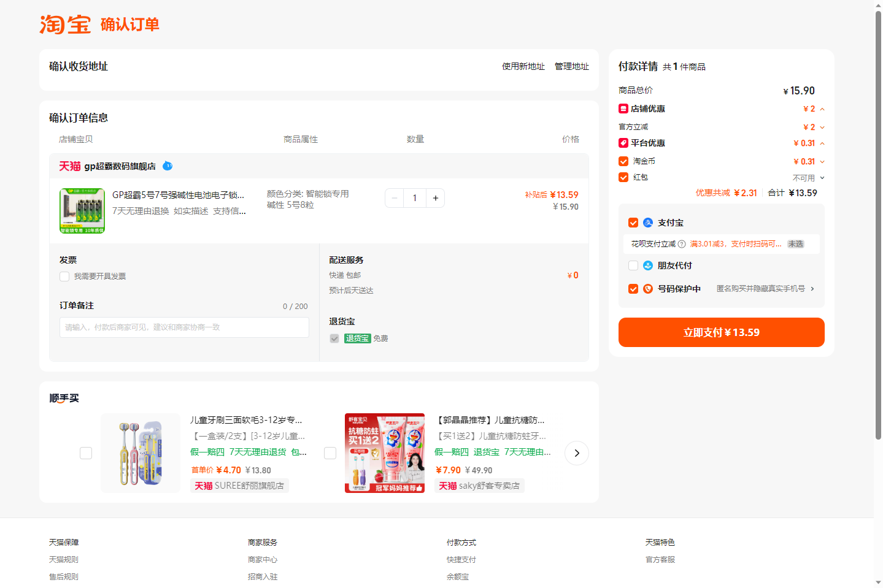Click the quantity number field
This screenshot has height=588, width=883.
(x=415, y=198)
